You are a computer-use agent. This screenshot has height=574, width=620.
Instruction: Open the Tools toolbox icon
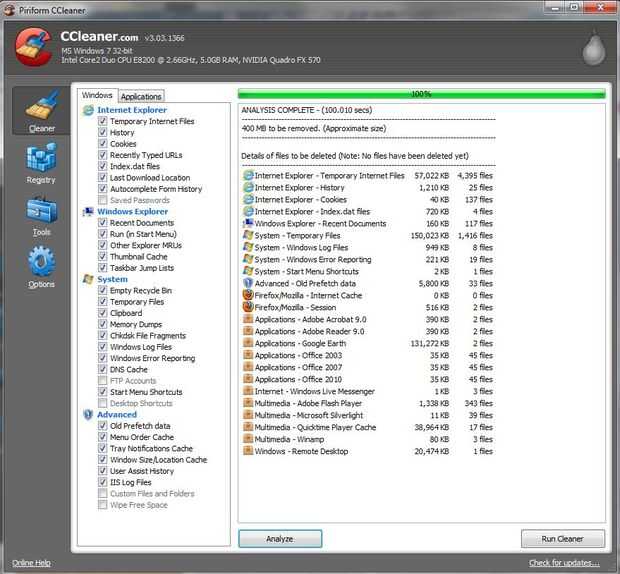[42, 210]
